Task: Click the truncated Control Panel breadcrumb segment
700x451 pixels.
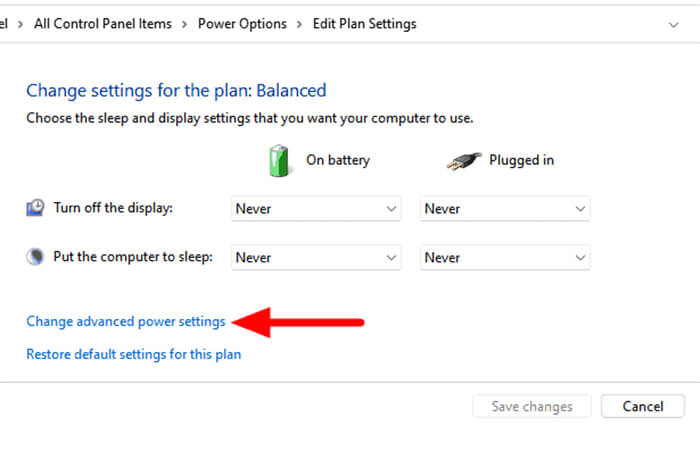Action: pos(4,24)
